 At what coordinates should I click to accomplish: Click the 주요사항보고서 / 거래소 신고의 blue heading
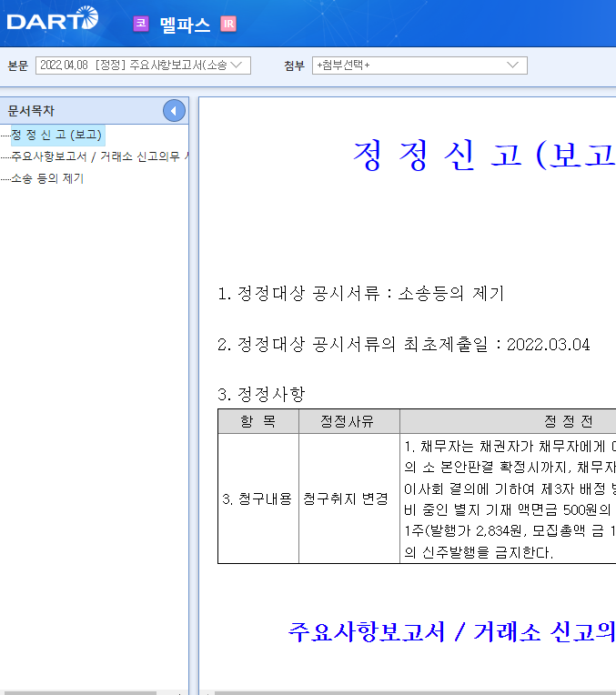pos(452,631)
